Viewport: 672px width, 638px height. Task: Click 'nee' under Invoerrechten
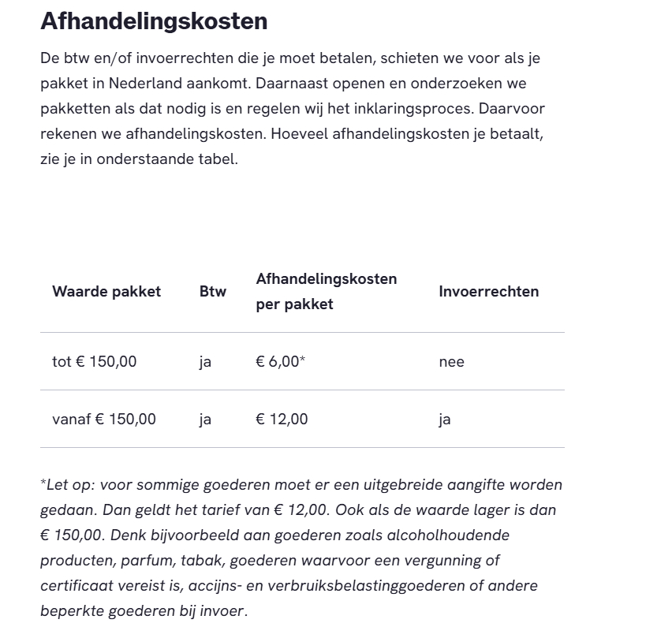click(452, 362)
